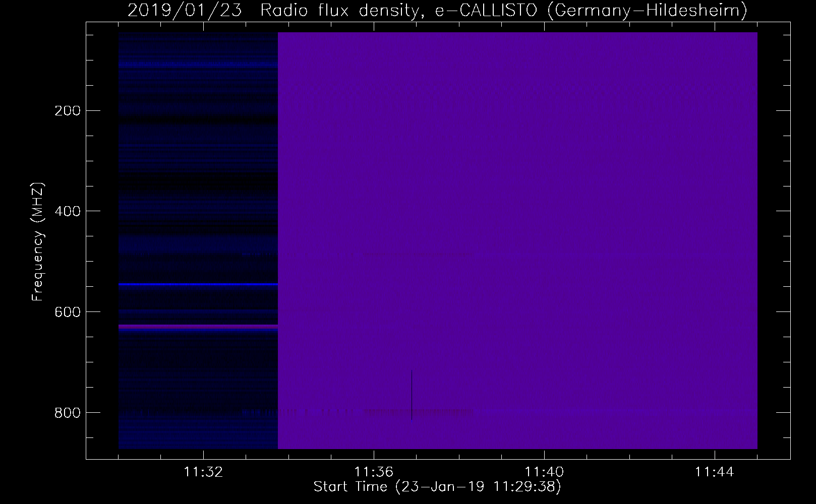
Task: Select the 400 frequency tick label
Action: pos(68,211)
